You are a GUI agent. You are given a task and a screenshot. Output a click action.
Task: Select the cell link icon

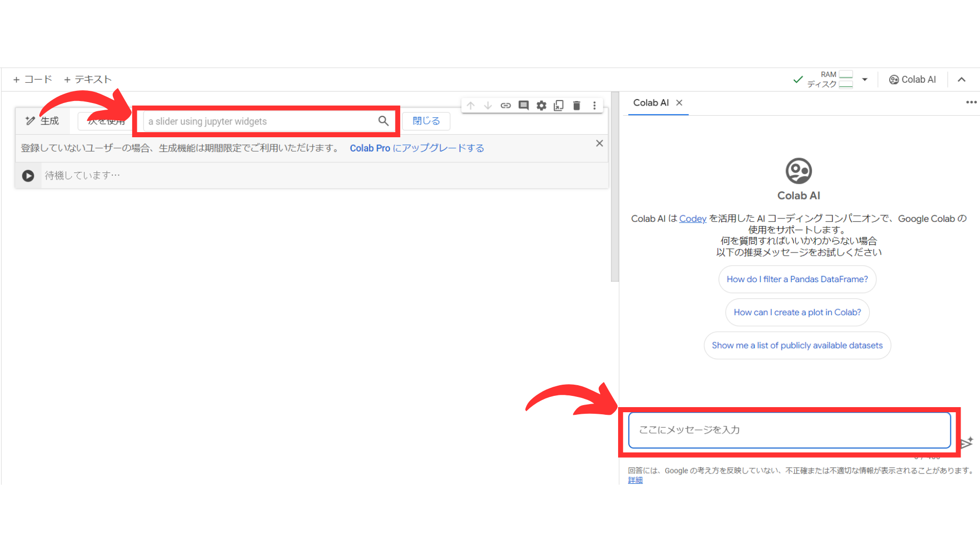coord(506,106)
